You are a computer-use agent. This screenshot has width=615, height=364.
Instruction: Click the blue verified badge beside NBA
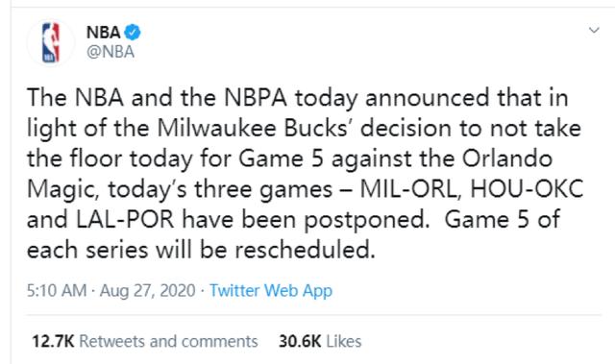pos(133,32)
